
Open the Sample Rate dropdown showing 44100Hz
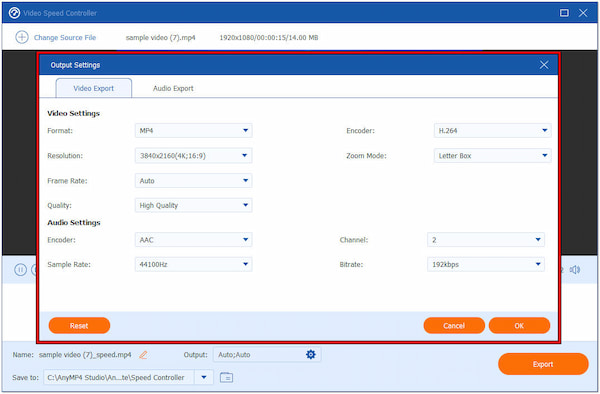tap(194, 264)
